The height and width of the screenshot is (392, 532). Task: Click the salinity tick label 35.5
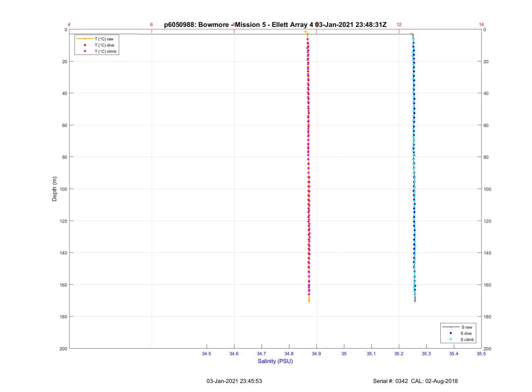coord(481,354)
